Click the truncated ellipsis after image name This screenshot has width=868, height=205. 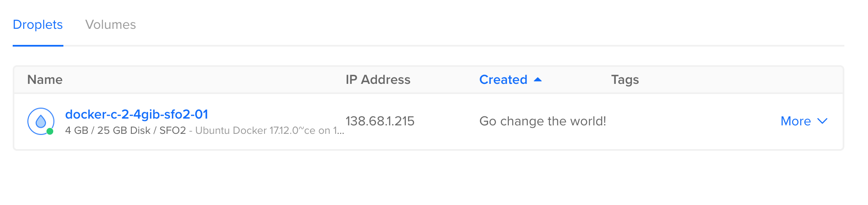341,132
